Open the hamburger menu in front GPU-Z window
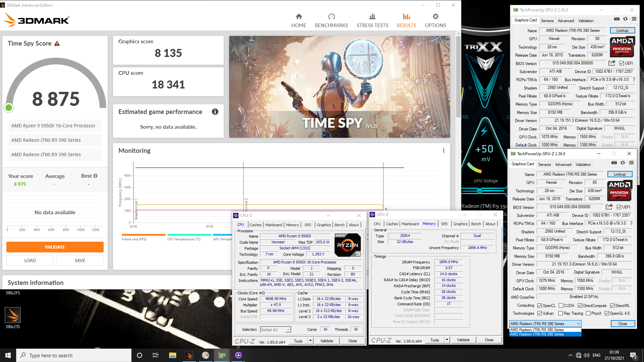Image resolution: width=644 pixels, height=362 pixels. [x=631, y=163]
